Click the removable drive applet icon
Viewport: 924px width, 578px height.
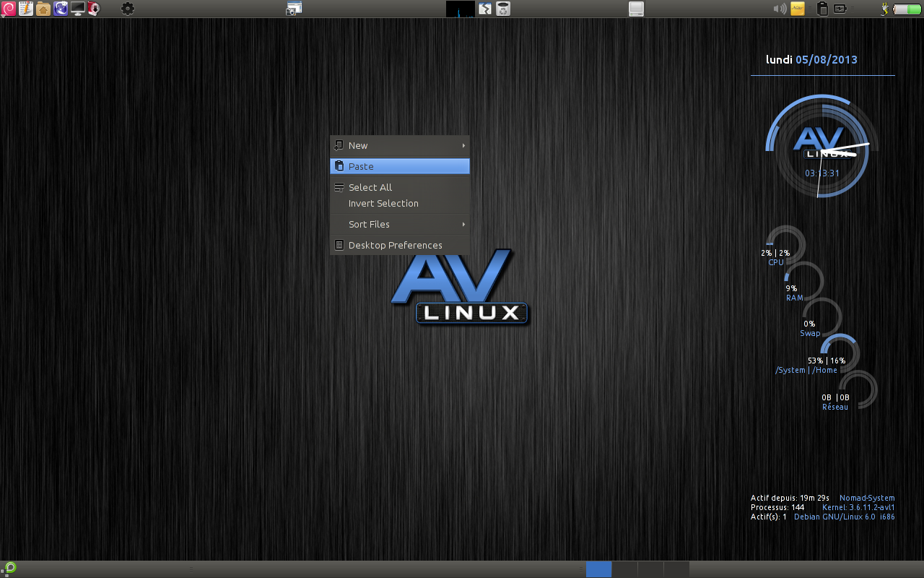[636, 9]
